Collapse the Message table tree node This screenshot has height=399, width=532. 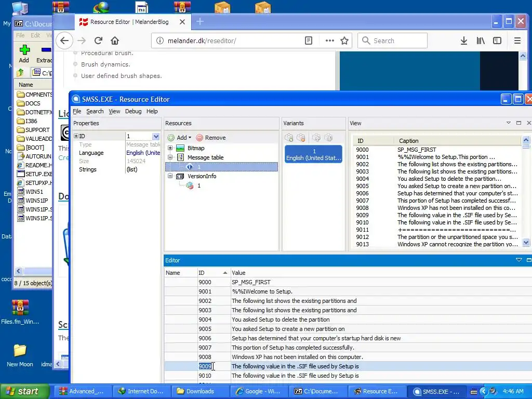[x=170, y=157]
